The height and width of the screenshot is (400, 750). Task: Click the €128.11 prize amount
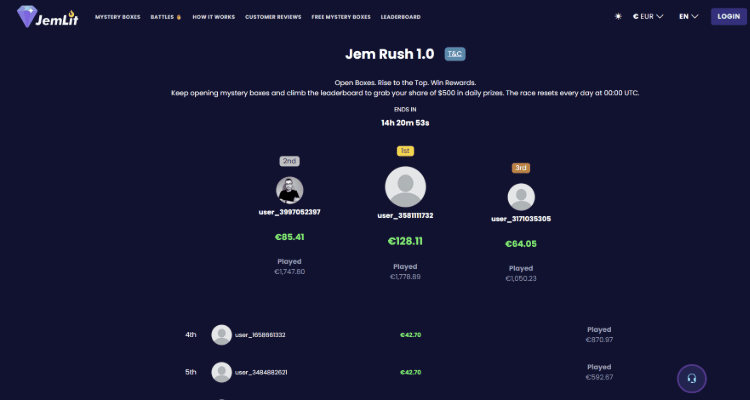click(406, 241)
